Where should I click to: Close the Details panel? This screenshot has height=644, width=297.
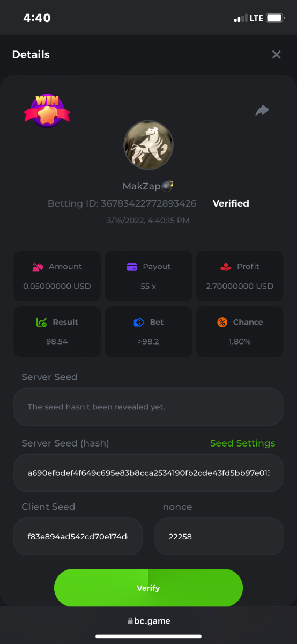[x=276, y=55]
